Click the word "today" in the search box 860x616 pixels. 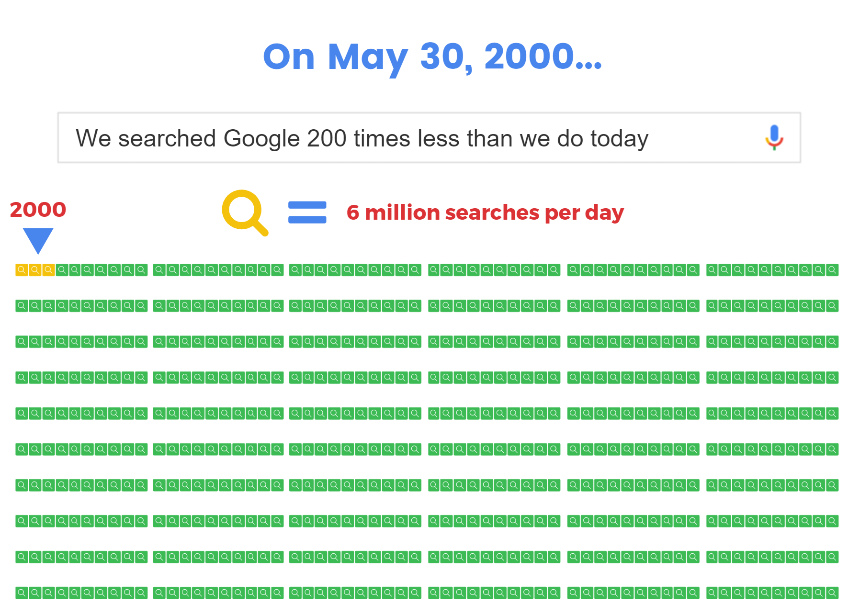click(619, 139)
